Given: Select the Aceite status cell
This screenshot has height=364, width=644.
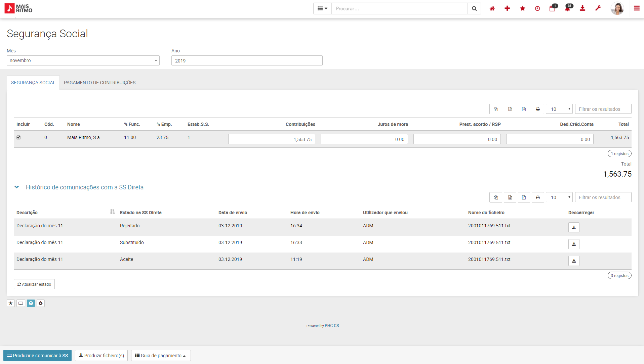Looking at the screenshot, I should [126, 259].
